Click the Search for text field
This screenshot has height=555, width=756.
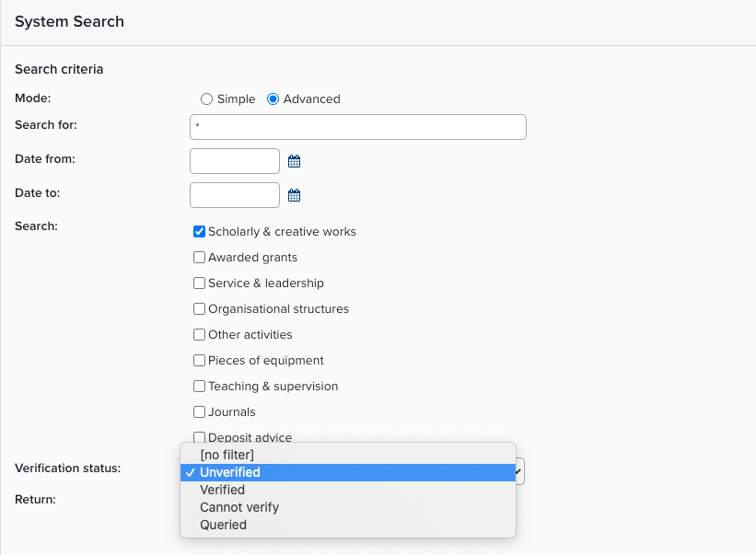pos(357,127)
